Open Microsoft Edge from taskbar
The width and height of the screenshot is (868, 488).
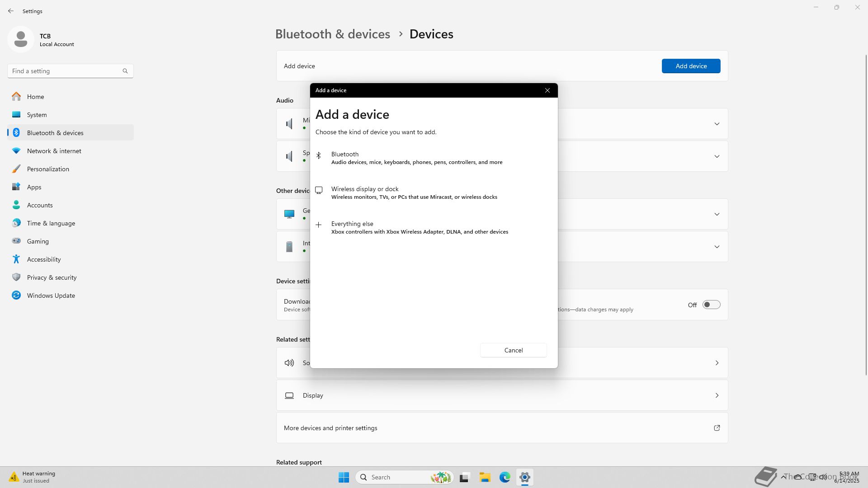pyautogui.click(x=505, y=477)
